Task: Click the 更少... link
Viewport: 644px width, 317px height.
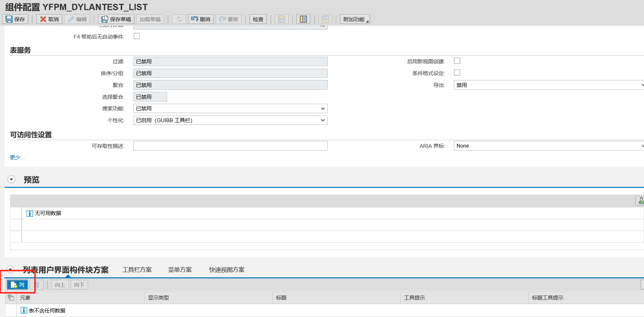Action: (17, 157)
